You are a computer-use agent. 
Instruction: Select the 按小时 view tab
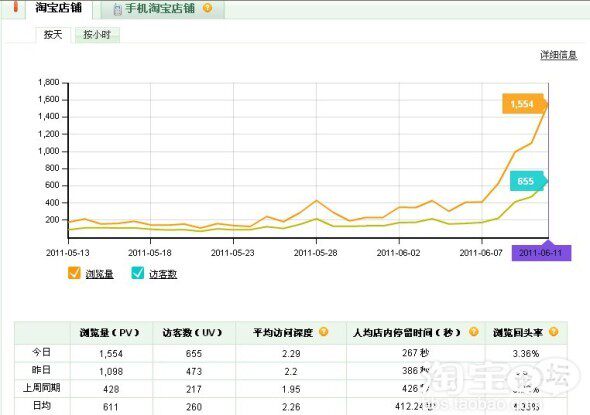tap(97, 35)
